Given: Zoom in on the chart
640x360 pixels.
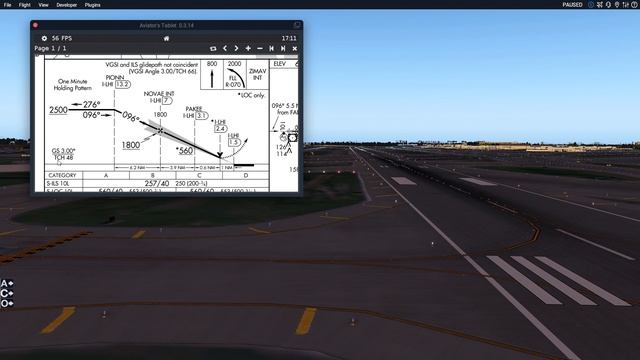Looking at the screenshot, I should pos(248,48).
